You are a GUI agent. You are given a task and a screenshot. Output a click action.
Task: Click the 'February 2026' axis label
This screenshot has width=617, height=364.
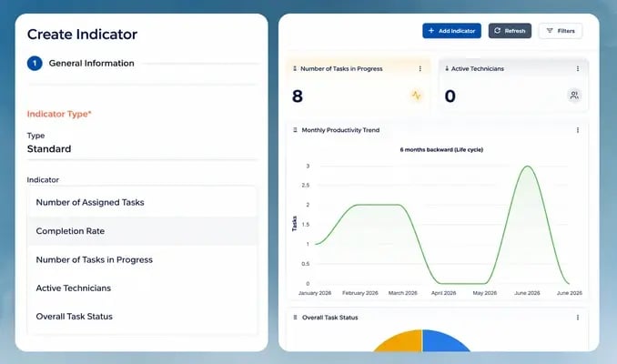(x=360, y=293)
